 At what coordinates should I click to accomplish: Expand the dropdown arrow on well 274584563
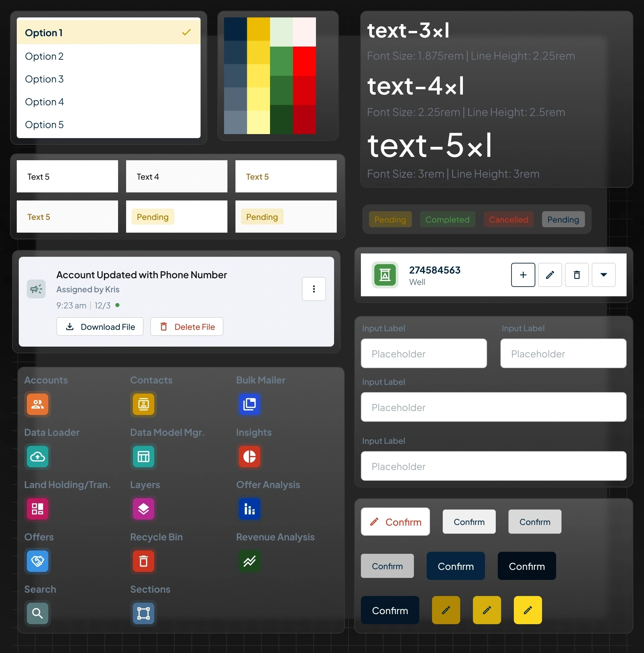(604, 275)
